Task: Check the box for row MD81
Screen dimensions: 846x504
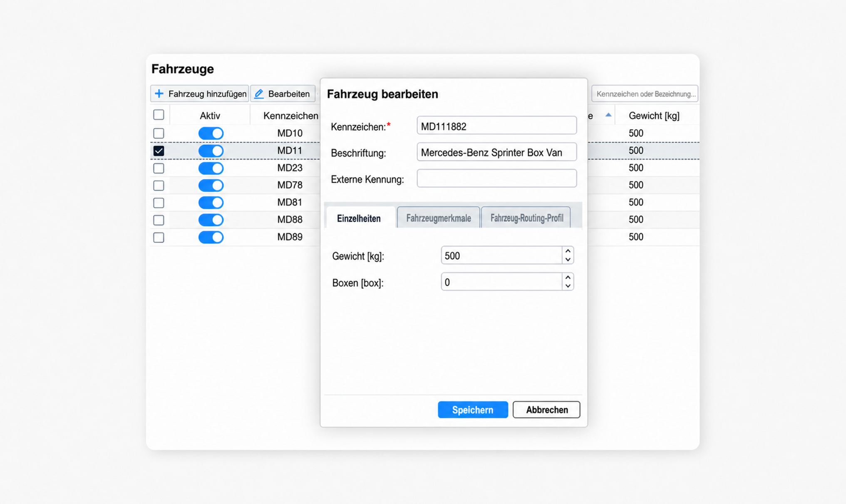Action: pos(159,203)
